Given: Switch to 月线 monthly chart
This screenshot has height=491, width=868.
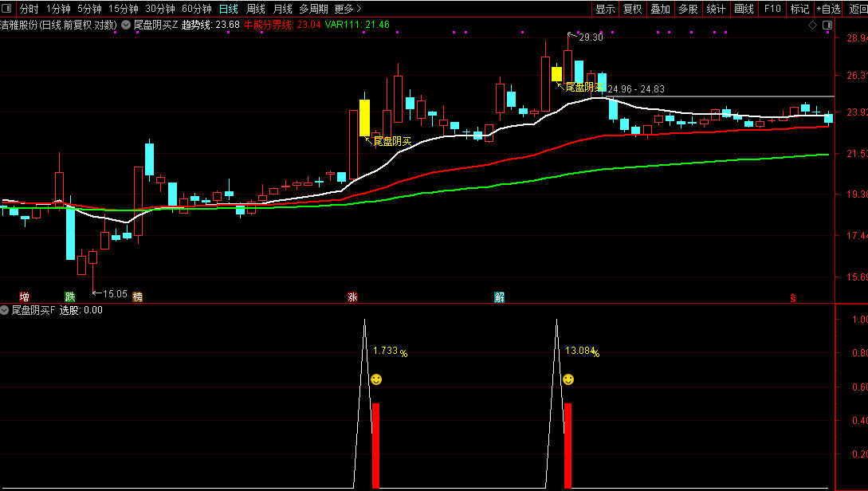Looking at the screenshot, I should coord(282,9).
